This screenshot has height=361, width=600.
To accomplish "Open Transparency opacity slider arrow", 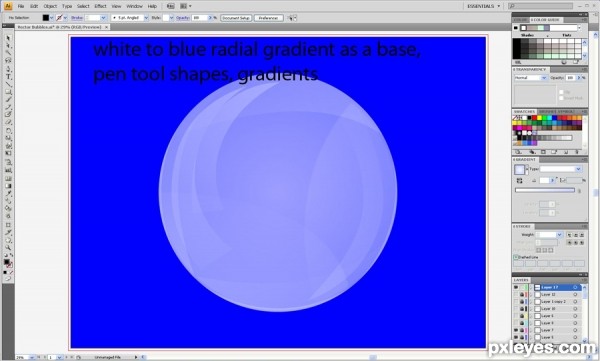I will [579, 78].
